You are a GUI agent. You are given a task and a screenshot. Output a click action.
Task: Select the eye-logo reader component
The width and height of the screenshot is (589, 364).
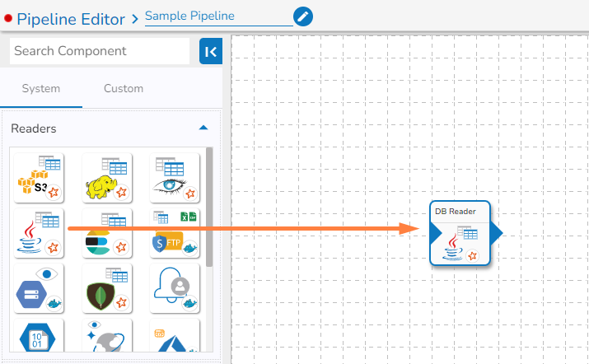(x=175, y=178)
